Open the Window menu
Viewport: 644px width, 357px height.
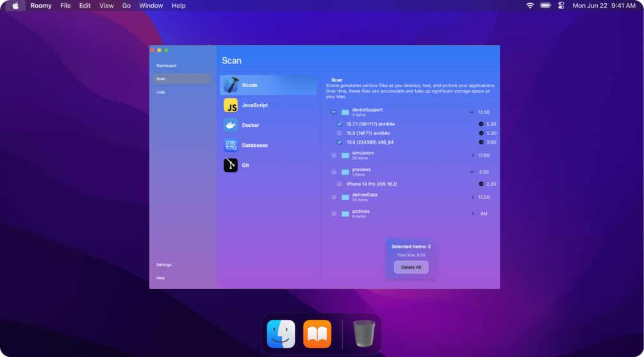[x=151, y=6]
